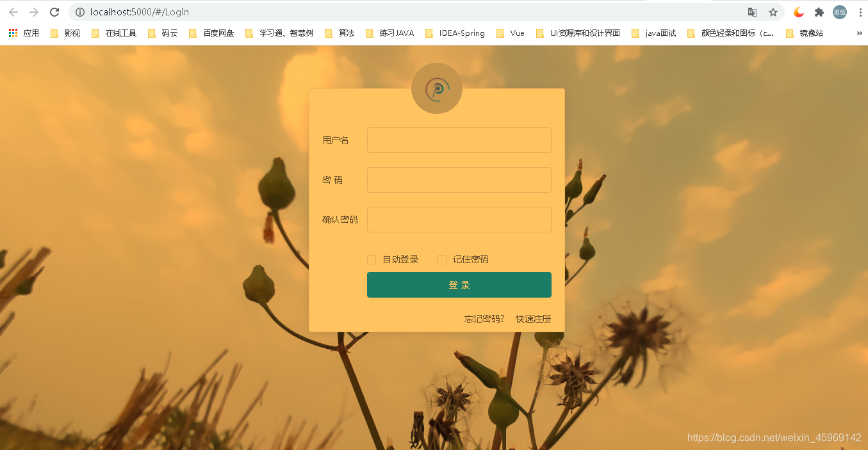Open the IDEA-Spring bookmark folder
Screen dimensions: 868x450
(455, 33)
